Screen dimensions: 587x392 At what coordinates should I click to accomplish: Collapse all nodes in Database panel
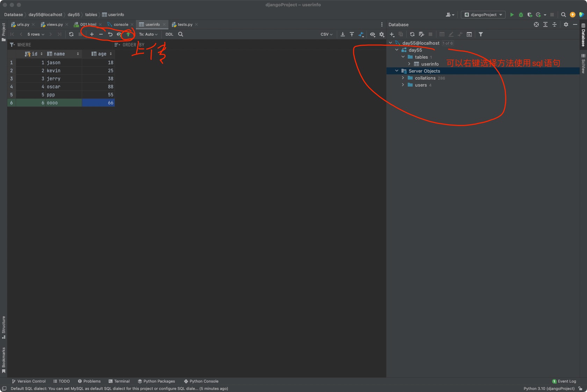tap(555, 24)
